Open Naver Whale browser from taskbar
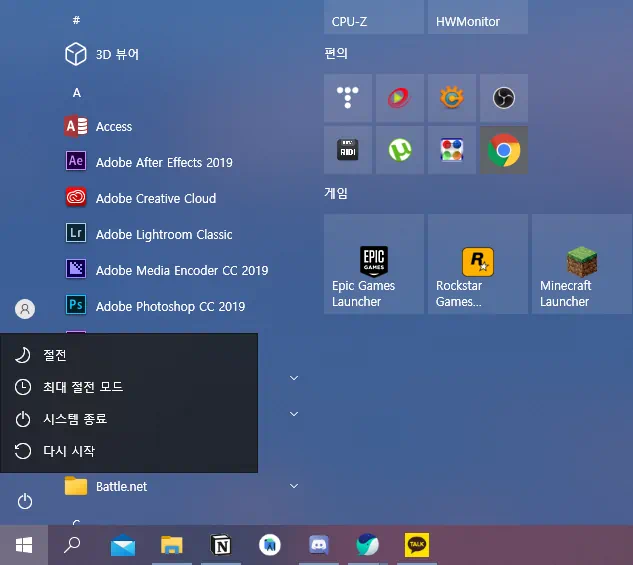This screenshot has width=633, height=565. click(367, 545)
